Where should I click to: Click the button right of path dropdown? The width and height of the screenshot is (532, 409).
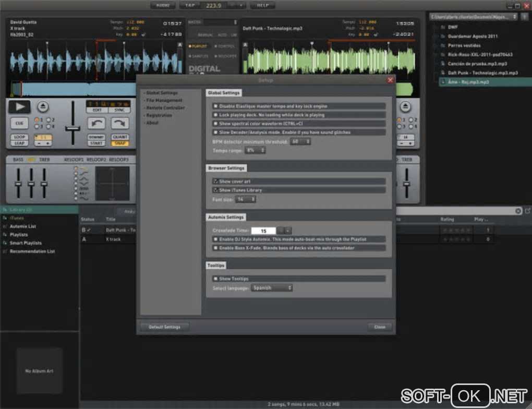pyautogui.click(x=525, y=17)
